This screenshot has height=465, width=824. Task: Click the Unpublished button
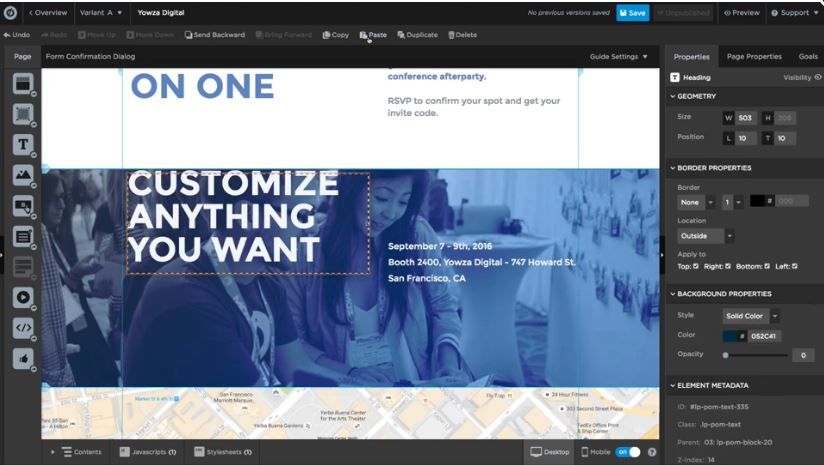(x=683, y=13)
